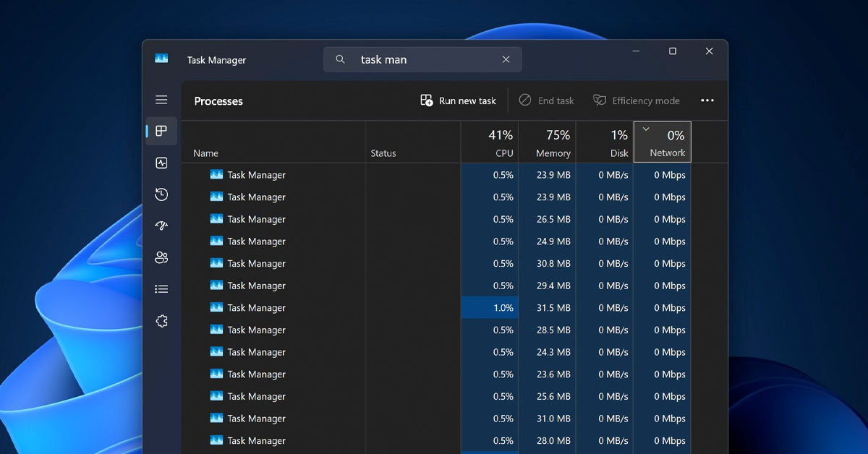Switch to App history in the sidebar
This screenshot has width=868, height=454.
161,194
